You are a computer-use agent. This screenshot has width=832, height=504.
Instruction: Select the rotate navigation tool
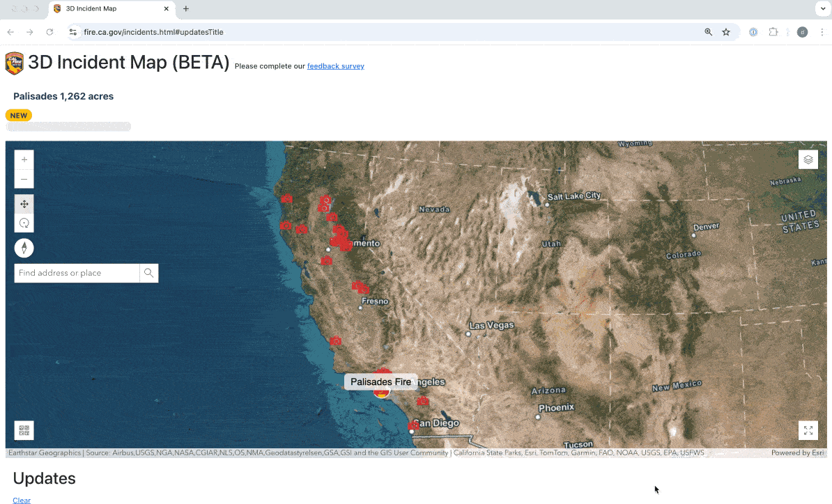(24, 223)
